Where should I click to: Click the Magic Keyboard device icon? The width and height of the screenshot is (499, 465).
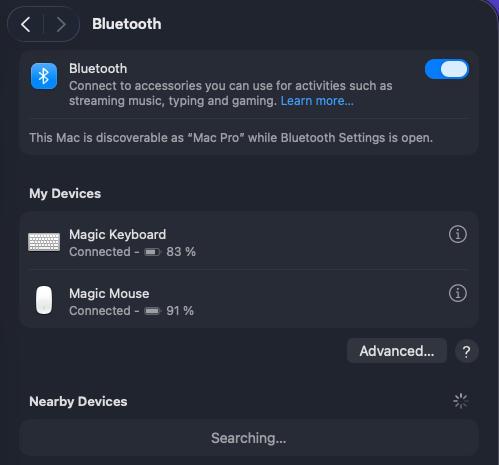[44, 242]
